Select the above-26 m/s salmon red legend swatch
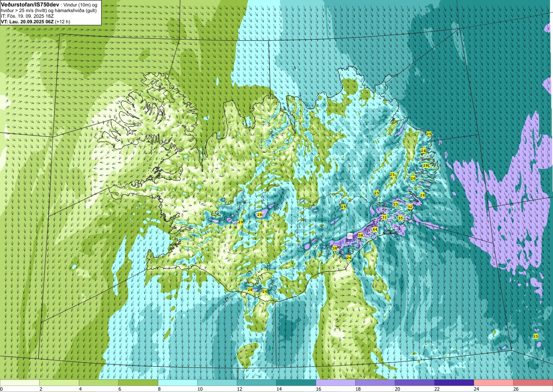The image size is (553, 392). coord(533,383)
